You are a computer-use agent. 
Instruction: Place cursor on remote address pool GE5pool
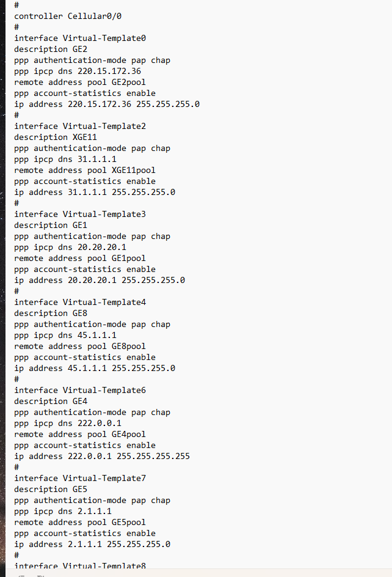point(80,522)
